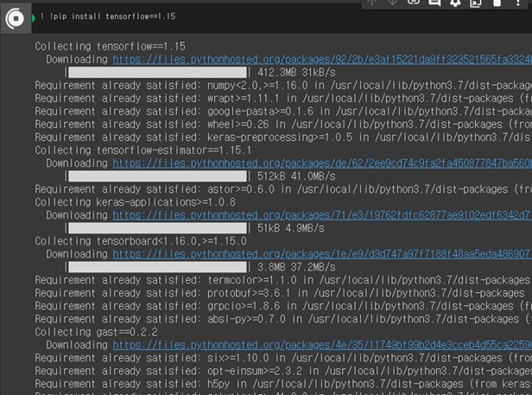Click 'Collecting tensorboard<1.16.0,>=1.15.0' line

tap(141, 241)
